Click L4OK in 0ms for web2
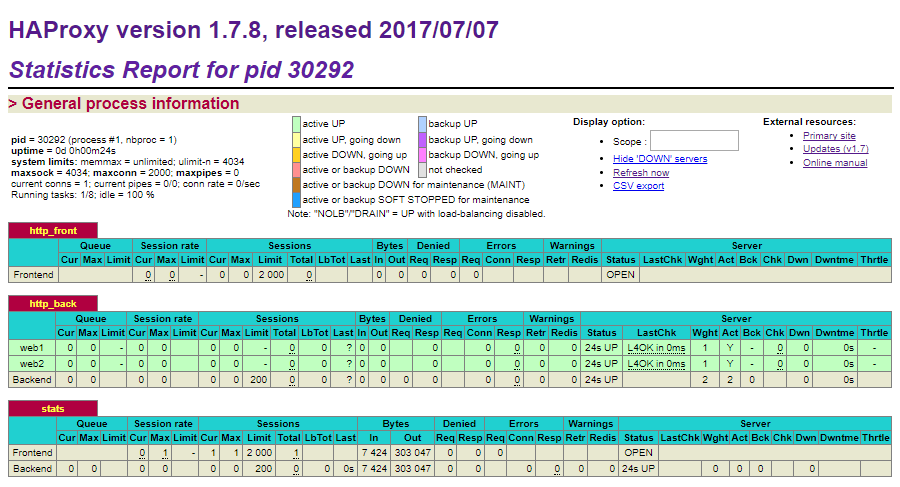Viewport: 900px width, 487px height. pyautogui.click(x=656, y=364)
